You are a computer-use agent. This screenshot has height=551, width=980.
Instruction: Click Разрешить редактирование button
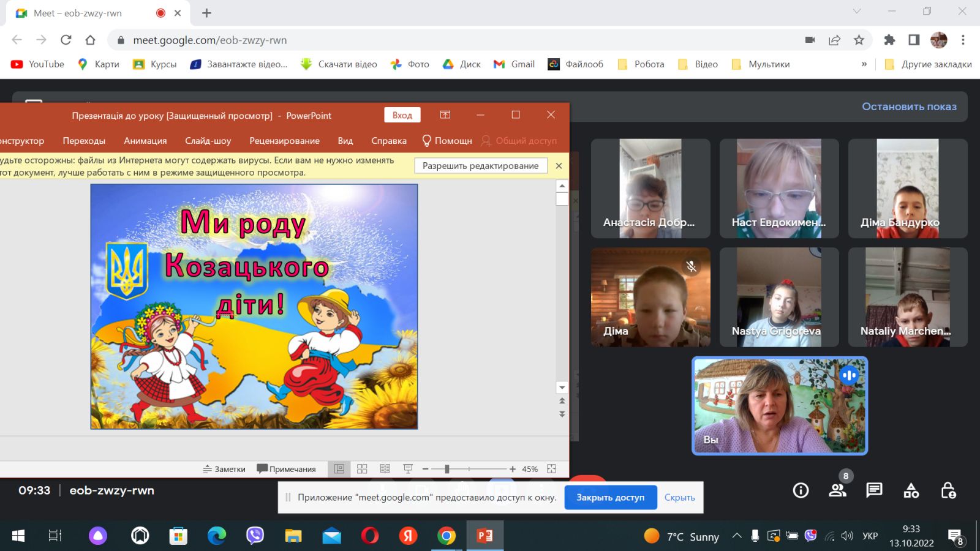480,166
